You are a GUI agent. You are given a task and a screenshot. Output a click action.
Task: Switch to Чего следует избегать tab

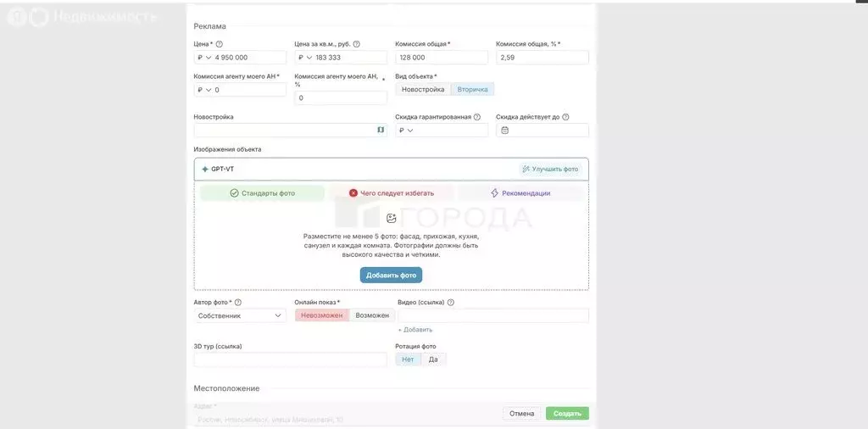coord(392,193)
